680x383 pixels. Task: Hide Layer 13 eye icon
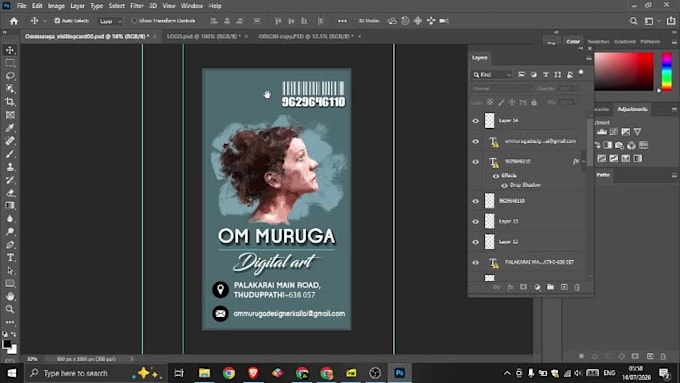pos(476,222)
